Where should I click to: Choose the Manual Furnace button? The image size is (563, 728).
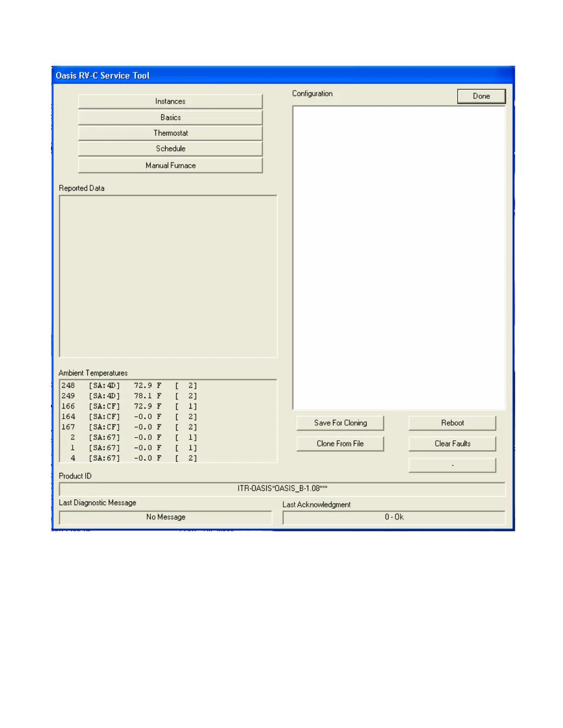click(x=170, y=165)
